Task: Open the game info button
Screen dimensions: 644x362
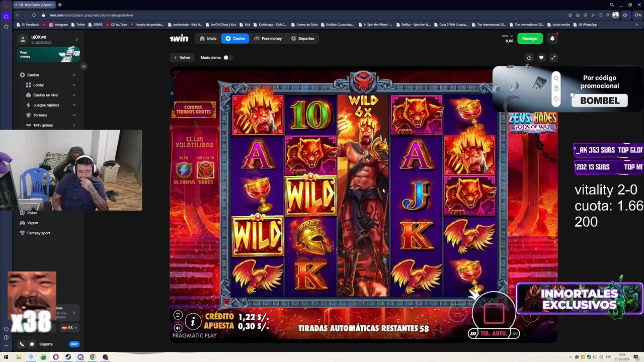Action: (193, 321)
